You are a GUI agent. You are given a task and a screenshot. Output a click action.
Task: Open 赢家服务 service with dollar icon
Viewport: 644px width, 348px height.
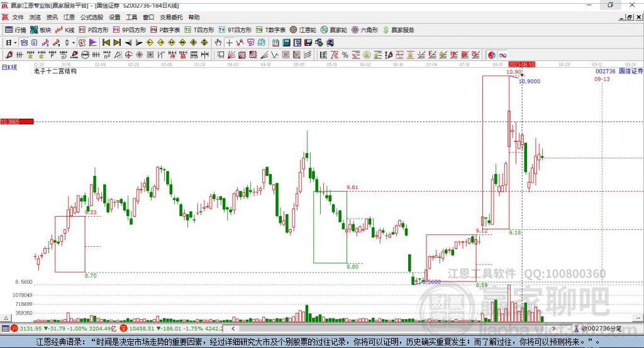tap(398, 30)
